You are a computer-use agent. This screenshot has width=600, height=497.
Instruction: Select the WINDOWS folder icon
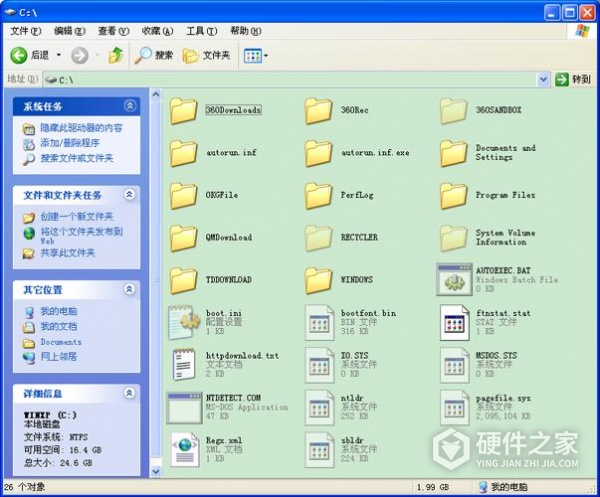[x=318, y=281]
